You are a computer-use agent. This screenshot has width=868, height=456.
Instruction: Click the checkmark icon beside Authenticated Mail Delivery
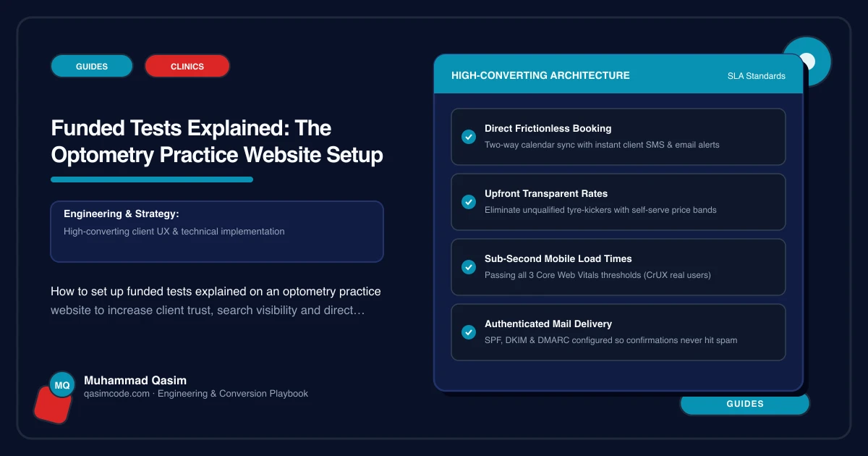[x=468, y=332]
